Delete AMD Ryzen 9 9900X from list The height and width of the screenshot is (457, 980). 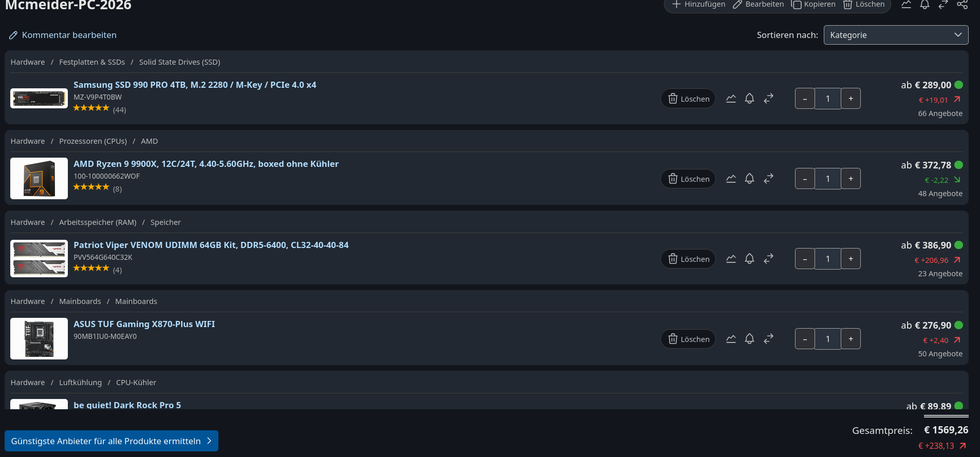coord(688,179)
